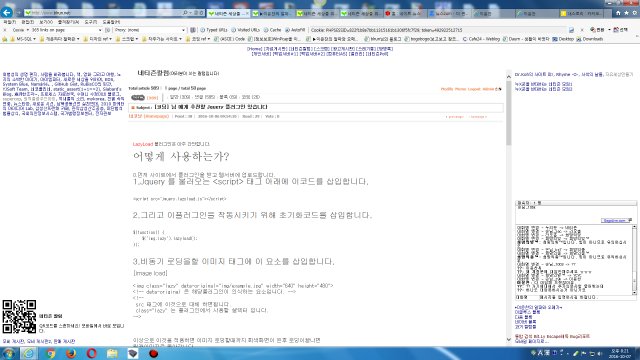The image size is (640, 360).
Task: Launch Opera from the taskbar
Action: pyautogui.click(x=91, y=353)
